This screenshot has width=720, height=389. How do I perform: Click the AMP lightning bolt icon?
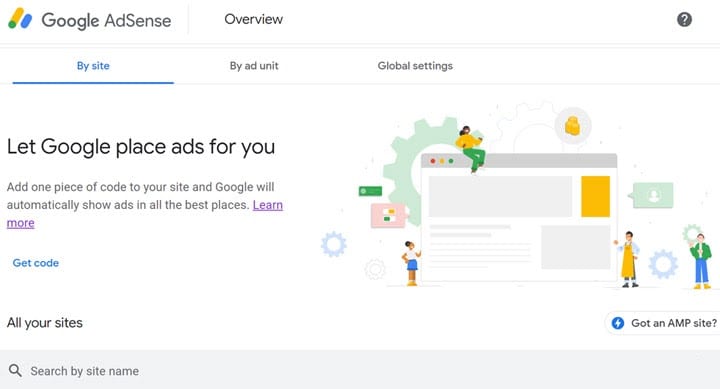tap(618, 323)
